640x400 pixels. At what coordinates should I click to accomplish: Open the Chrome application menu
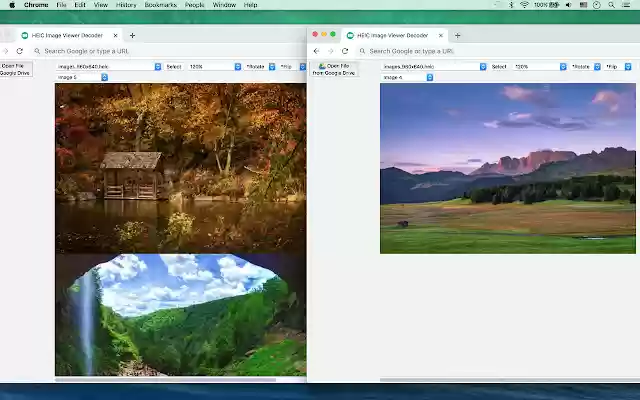36,5
